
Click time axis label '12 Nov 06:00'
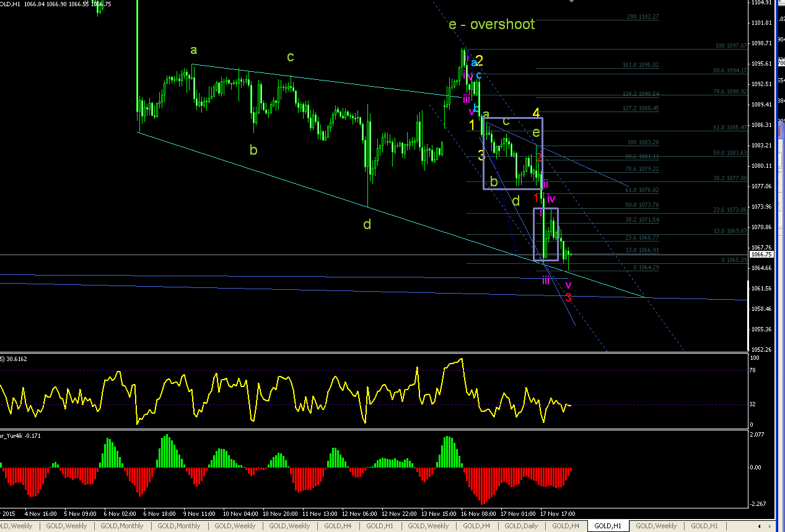pyautogui.click(x=359, y=513)
